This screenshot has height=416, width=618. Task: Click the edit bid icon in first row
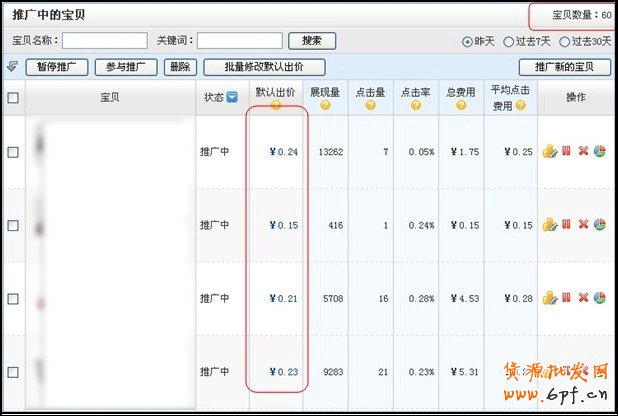click(549, 152)
